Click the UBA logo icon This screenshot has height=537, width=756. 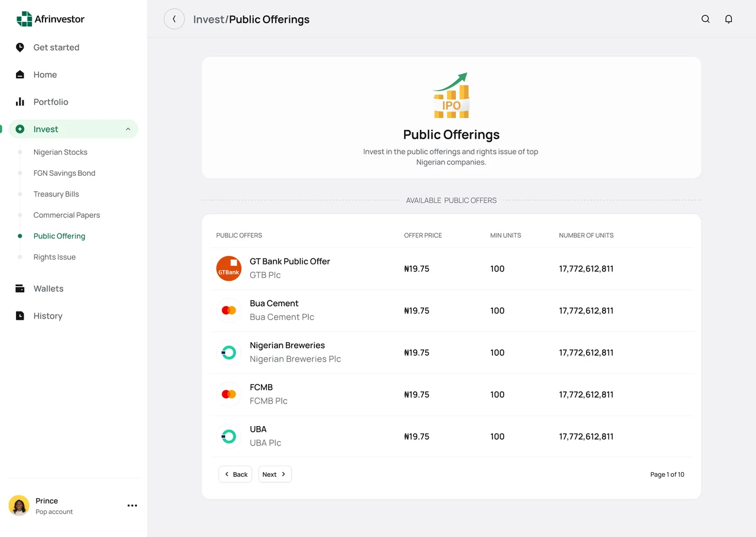(229, 436)
